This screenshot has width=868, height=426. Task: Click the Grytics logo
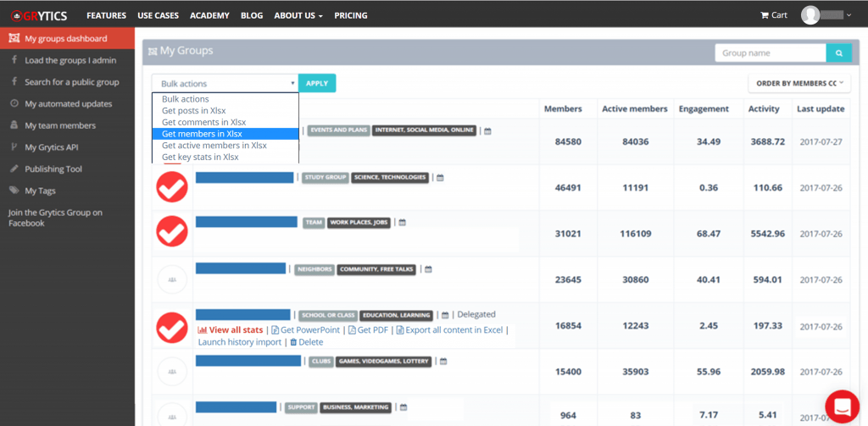click(x=39, y=15)
